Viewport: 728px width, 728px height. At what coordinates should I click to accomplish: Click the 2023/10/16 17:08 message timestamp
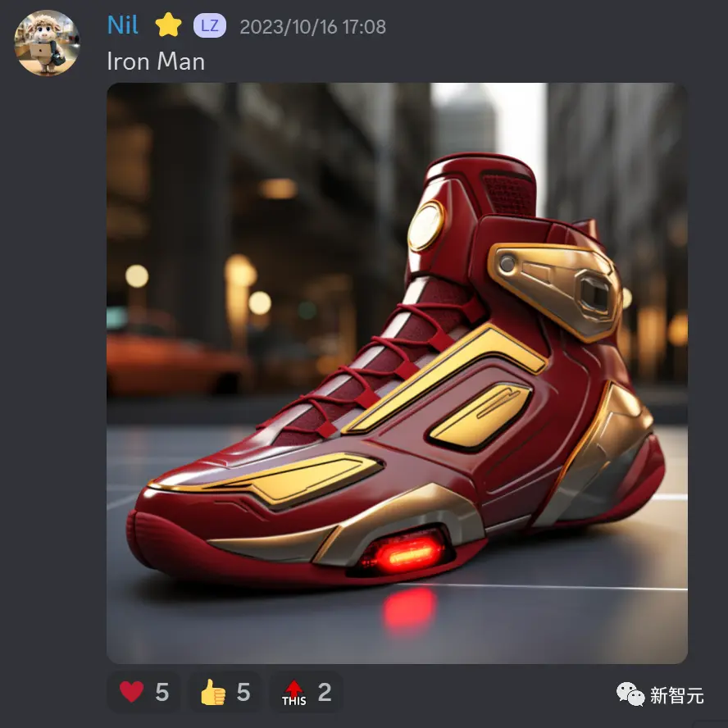[x=312, y=27]
